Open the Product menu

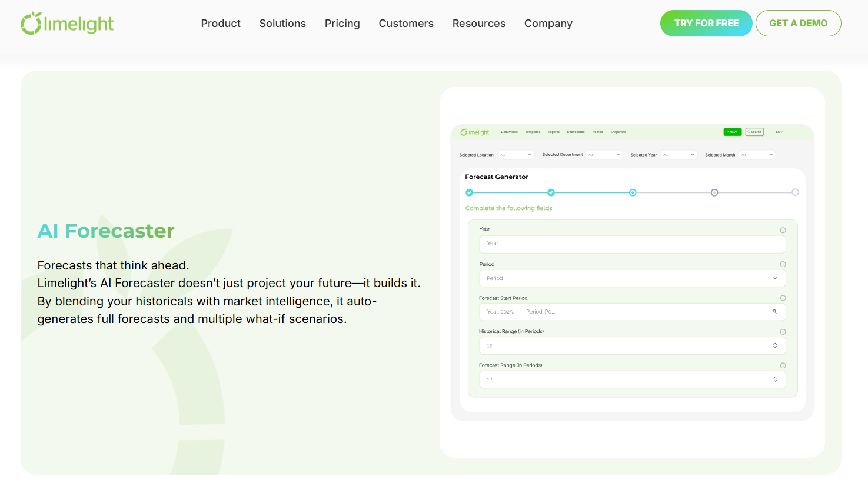[221, 24]
